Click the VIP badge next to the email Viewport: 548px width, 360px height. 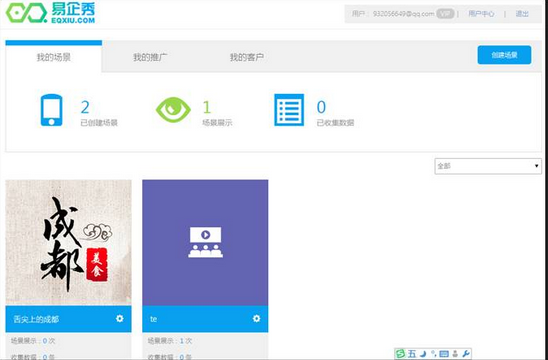[x=445, y=14]
